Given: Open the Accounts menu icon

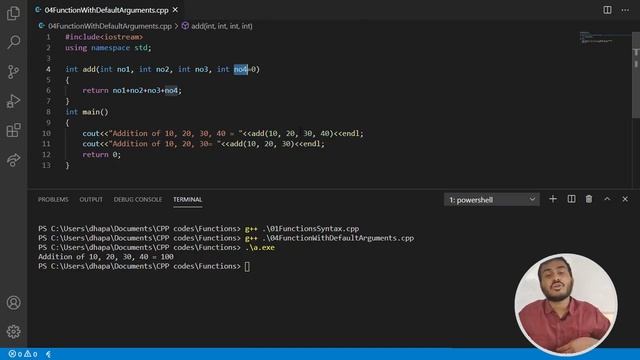Looking at the screenshot, I should pyautogui.click(x=13, y=302).
